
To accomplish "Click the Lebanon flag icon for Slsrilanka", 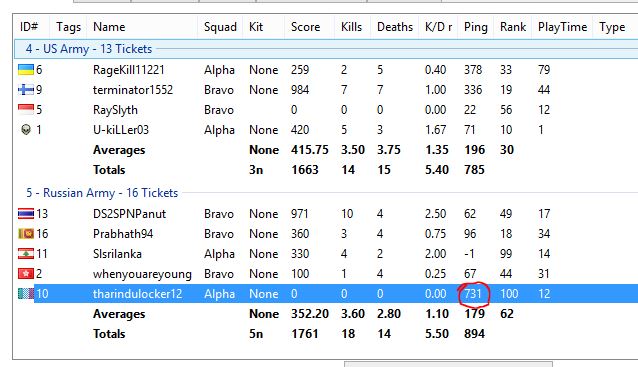I will [26, 254].
